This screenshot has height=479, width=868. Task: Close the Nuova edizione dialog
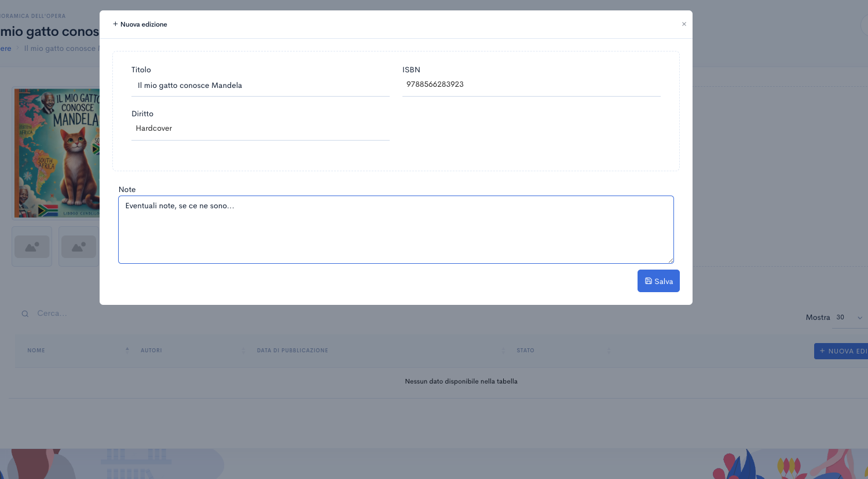pos(684,24)
